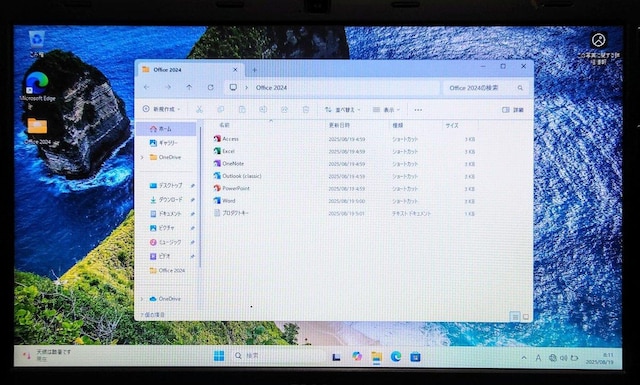The height and width of the screenshot is (385, 640).
Task: Click the Delete trash icon
Action: tap(306, 109)
